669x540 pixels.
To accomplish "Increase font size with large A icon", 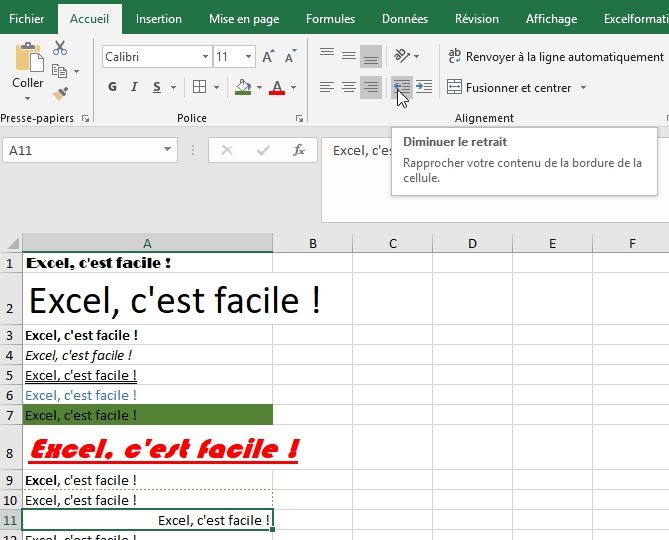I will coord(268,56).
